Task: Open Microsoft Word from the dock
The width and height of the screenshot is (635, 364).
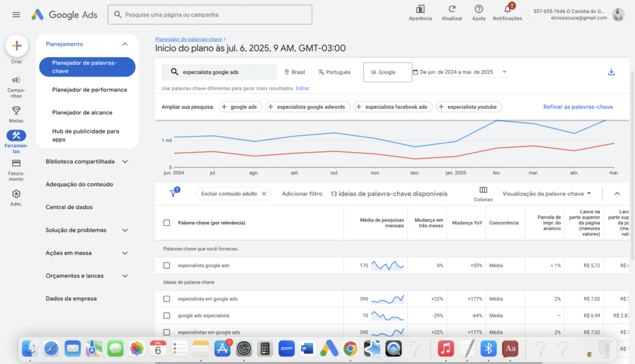Action: point(308,348)
